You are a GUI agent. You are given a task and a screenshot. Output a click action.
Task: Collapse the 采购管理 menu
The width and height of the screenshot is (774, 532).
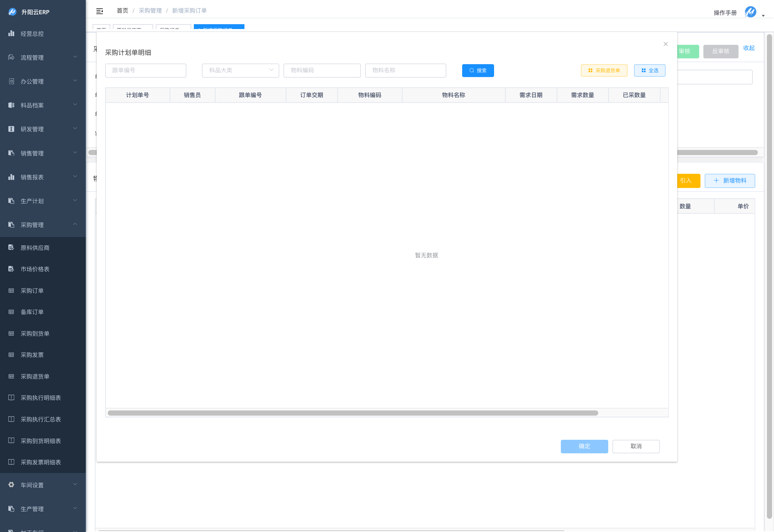coord(43,225)
